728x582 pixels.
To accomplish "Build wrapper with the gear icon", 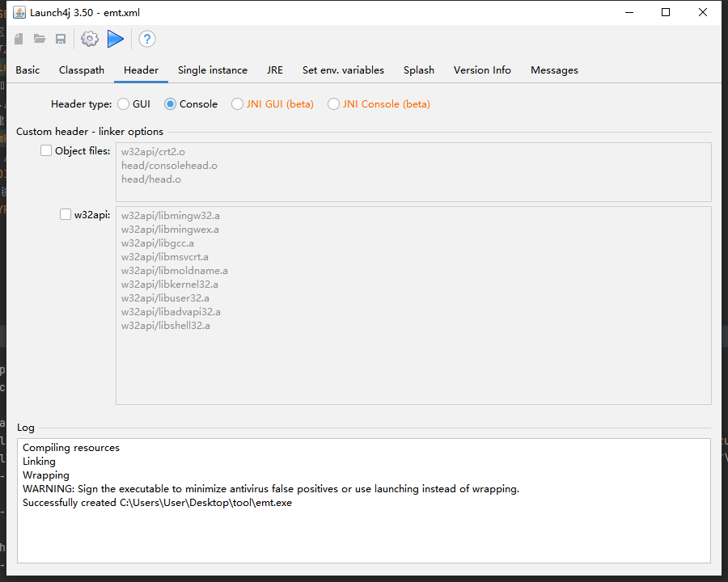I will tap(90, 39).
